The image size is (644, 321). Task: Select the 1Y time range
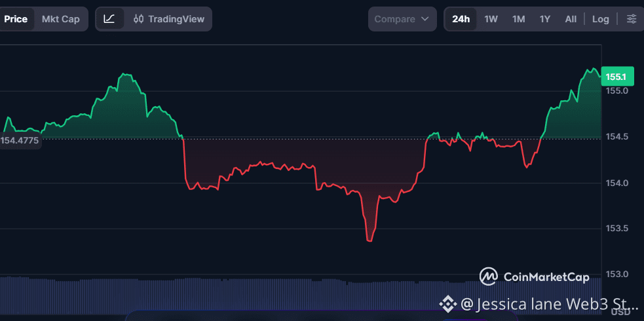pyautogui.click(x=544, y=19)
